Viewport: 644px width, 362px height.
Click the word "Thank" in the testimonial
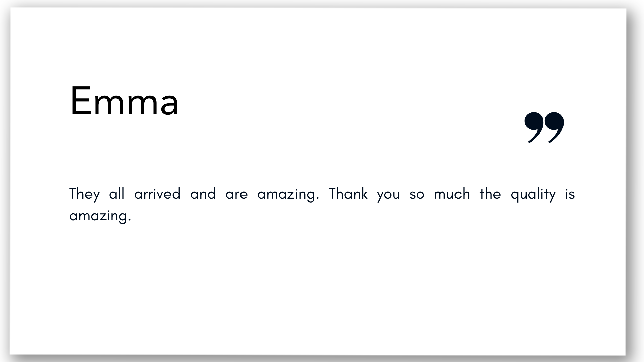click(x=348, y=194)
